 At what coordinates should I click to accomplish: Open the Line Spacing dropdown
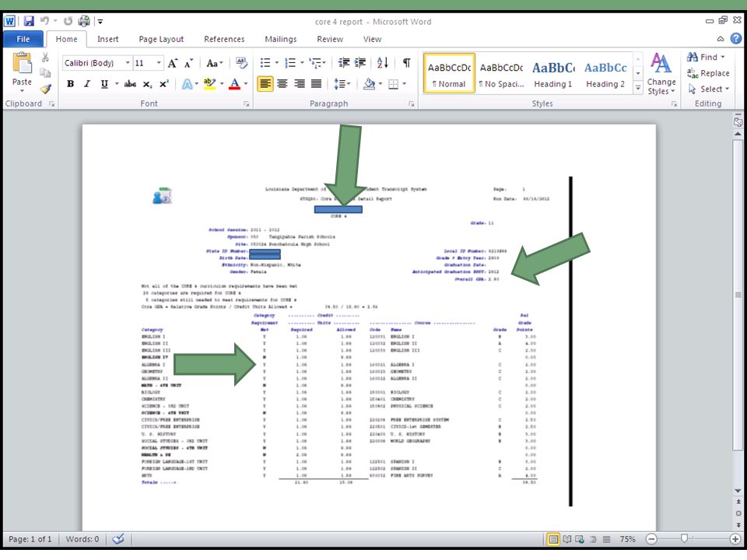click(342, 84)
